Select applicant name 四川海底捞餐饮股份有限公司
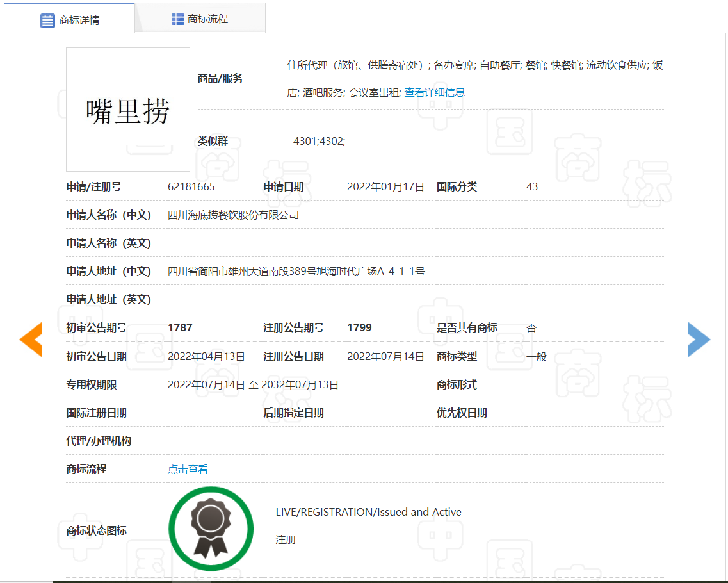The image size is (728, 583). point(233,215)
